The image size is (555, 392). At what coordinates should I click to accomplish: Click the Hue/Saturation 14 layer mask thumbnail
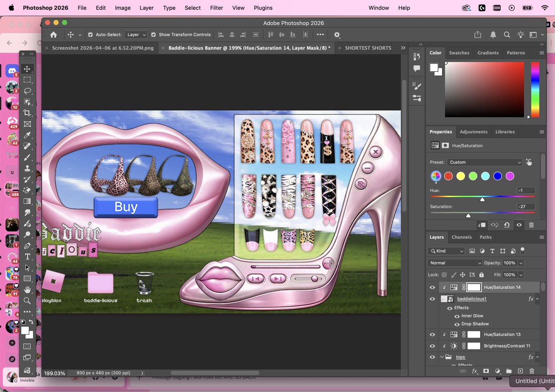coord(474,287)
